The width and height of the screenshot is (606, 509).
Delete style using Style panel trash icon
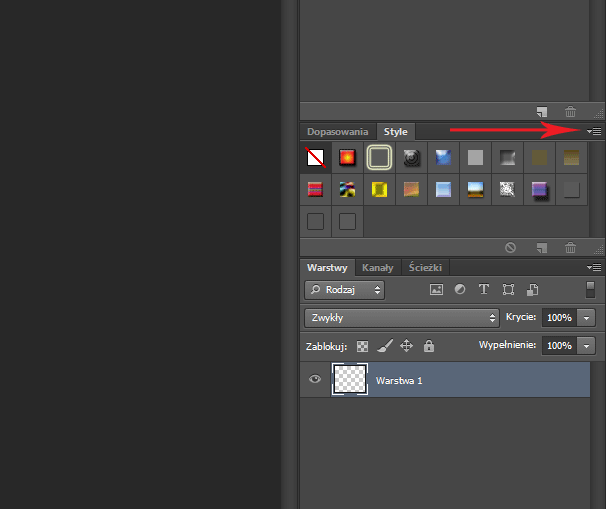point(570,247)
